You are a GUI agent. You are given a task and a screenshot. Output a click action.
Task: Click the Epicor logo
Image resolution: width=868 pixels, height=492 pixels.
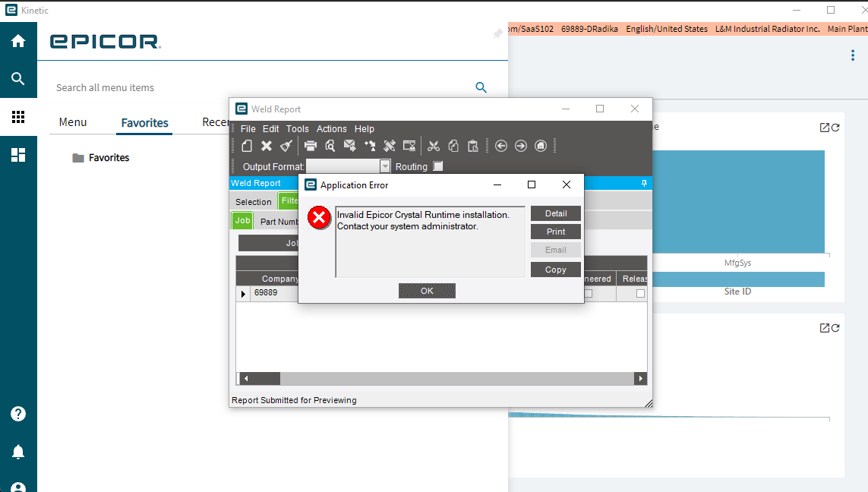point(106,42)
